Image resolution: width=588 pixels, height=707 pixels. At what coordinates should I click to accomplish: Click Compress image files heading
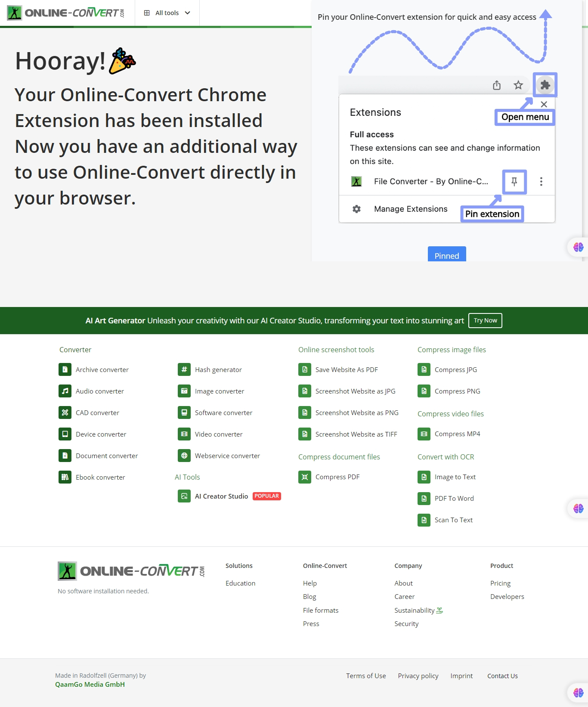click(452, 350)
